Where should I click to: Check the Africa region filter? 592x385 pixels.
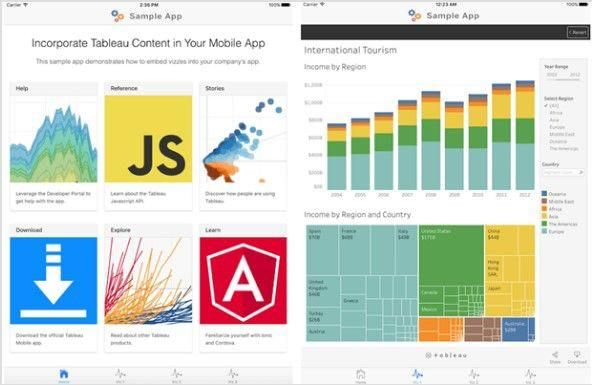pyautogui.click(x=555, y=113)
